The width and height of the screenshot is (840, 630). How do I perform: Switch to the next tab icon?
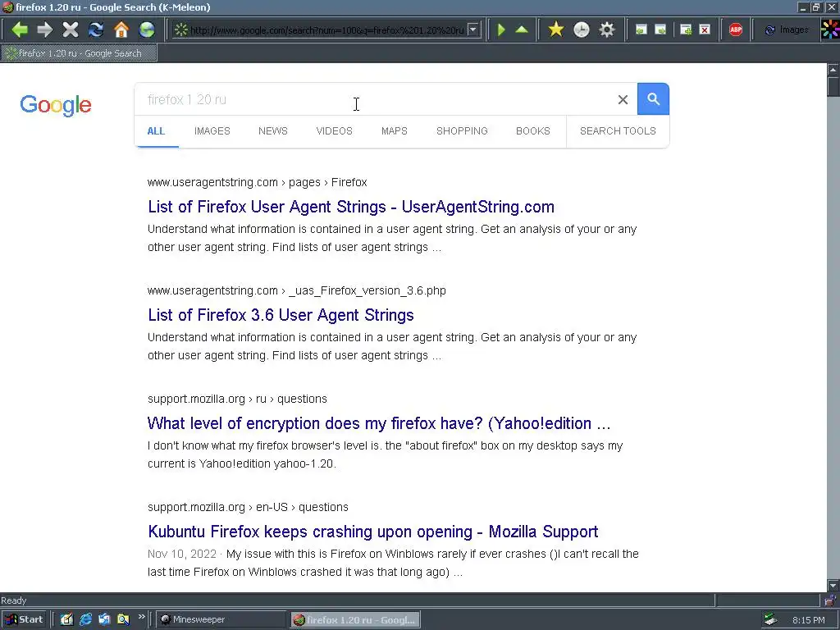(x=660, y=30)
